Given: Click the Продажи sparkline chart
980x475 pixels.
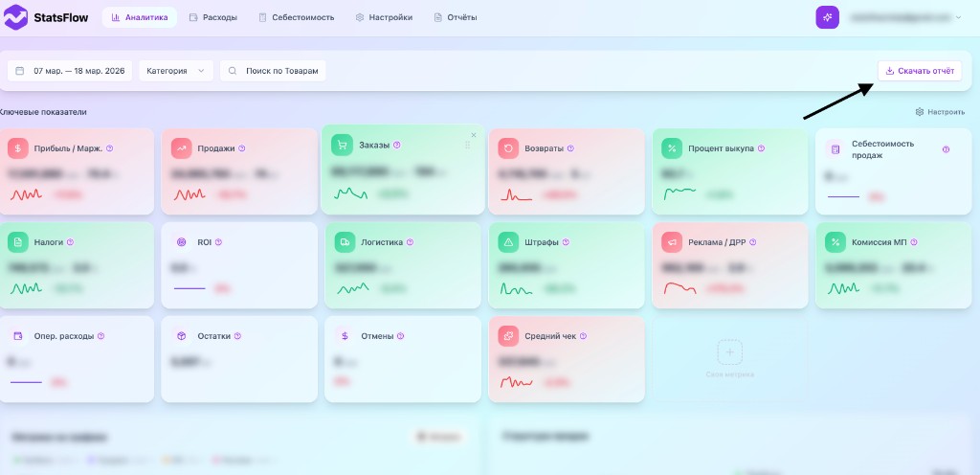Looking at the screenshot, I should (x=189, y=195).
